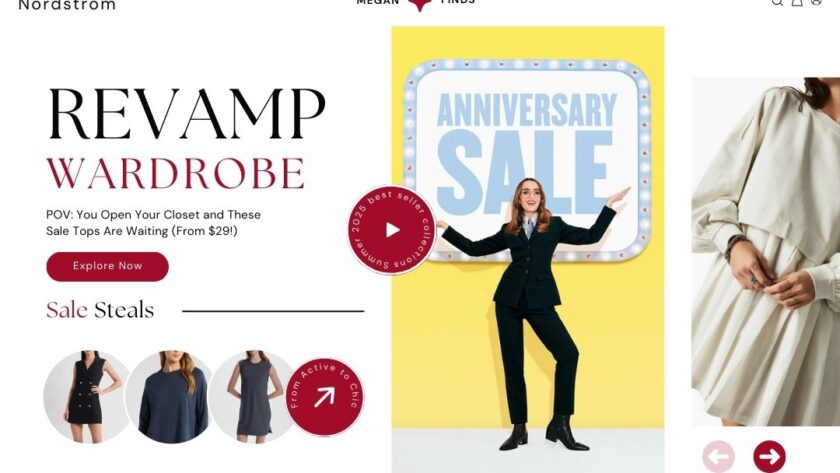Viewport: 840px width, 473px height.
Task: Open the shopping bag icon
Action: tap(797, 2)
